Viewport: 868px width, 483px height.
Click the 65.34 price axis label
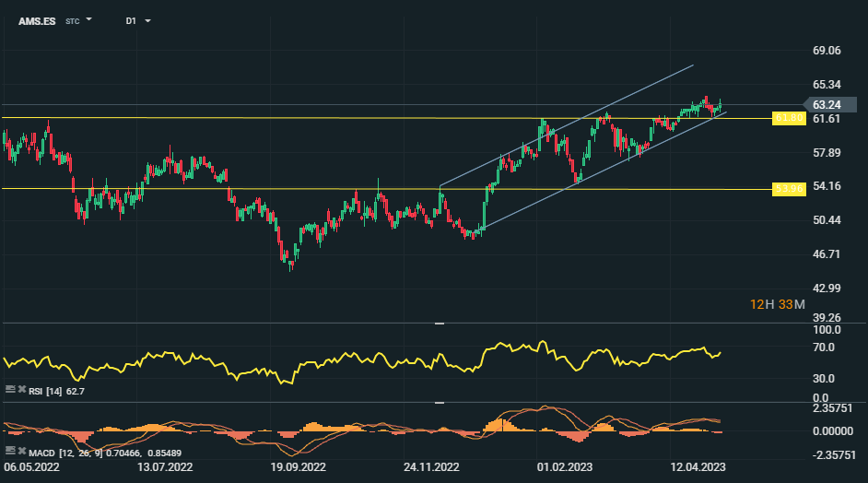[827, 85]
